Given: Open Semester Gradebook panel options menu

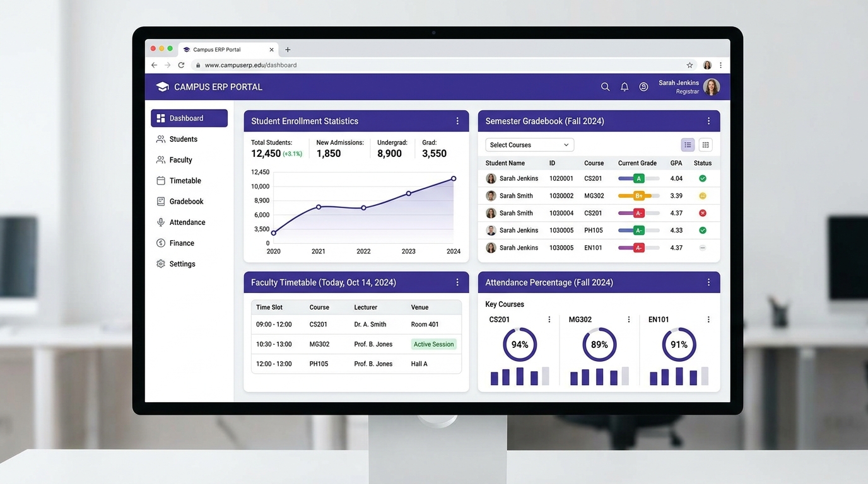Looking at the screenshot, I should coord(708,121).
